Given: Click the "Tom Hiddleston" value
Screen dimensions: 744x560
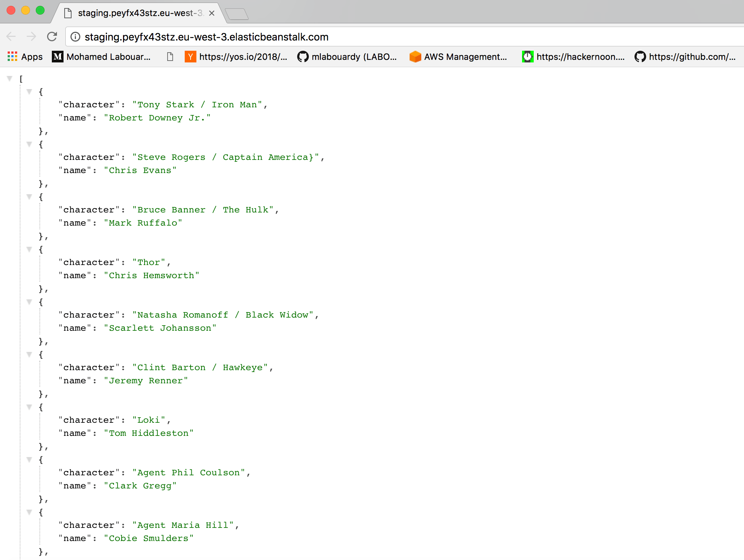Looking at the screenshot, I should (x=149, y=433).
